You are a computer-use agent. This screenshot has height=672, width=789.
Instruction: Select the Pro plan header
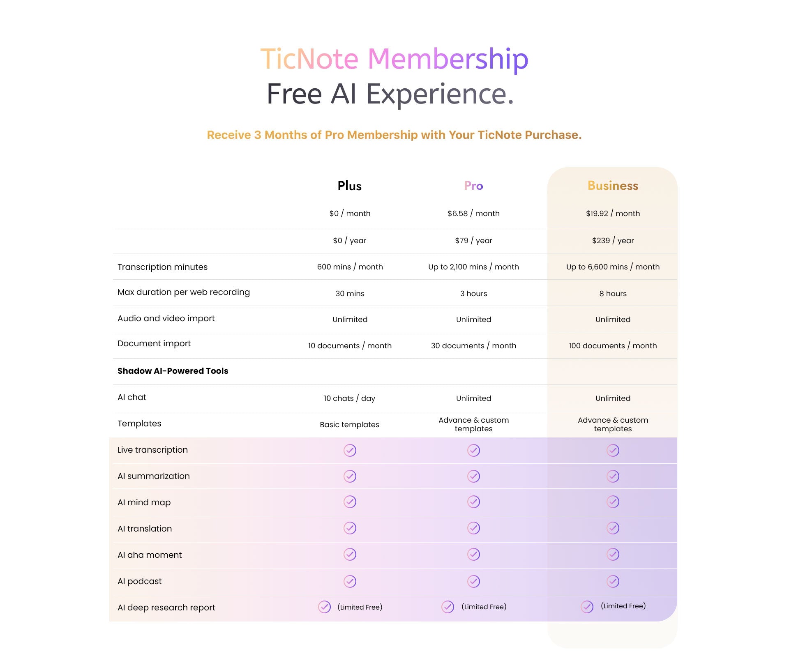pos(473,186)
